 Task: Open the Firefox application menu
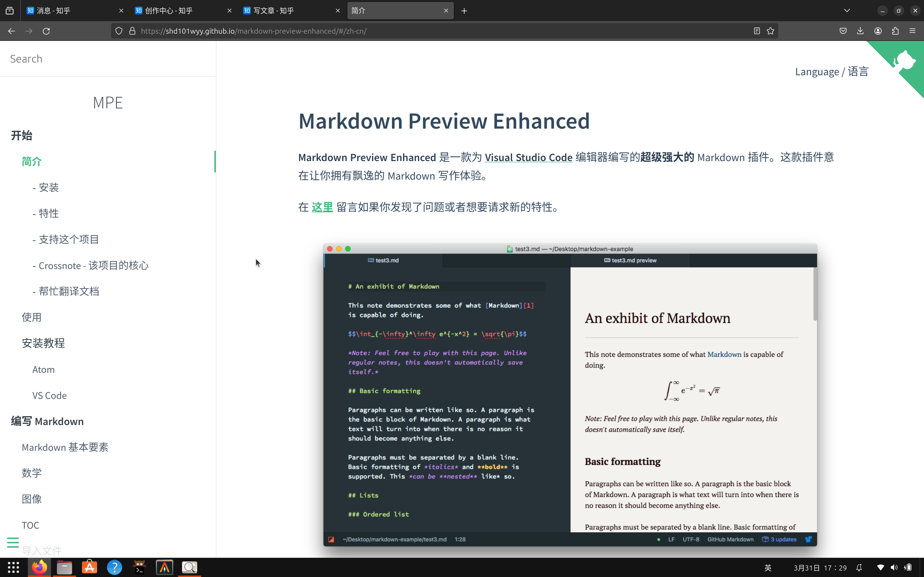tap(913, 31)
